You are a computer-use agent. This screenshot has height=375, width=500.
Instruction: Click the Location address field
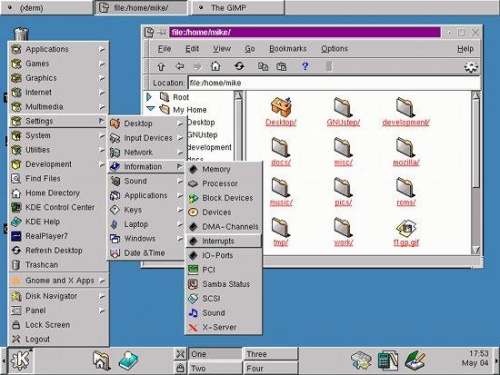[334, 83]
